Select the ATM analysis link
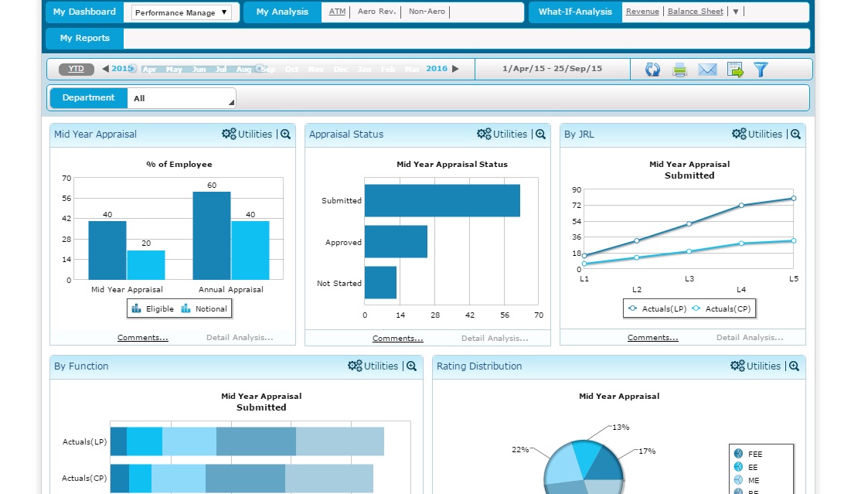 (x=337, y=11)
